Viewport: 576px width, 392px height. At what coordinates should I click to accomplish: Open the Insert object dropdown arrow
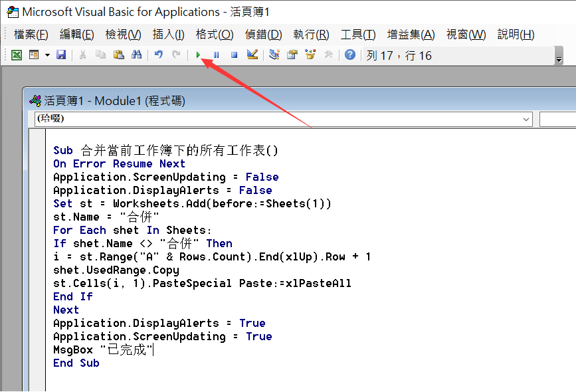47,55
